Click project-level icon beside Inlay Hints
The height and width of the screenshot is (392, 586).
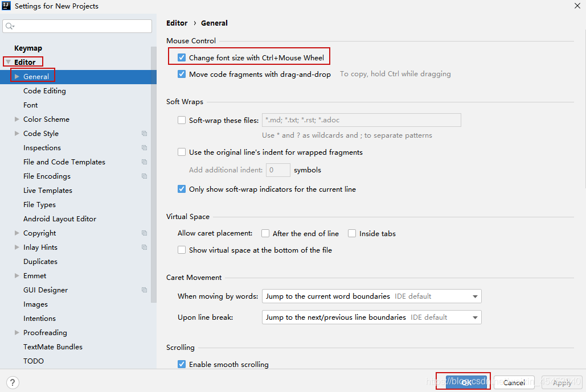pyautogui.click(x=144, y=247)
